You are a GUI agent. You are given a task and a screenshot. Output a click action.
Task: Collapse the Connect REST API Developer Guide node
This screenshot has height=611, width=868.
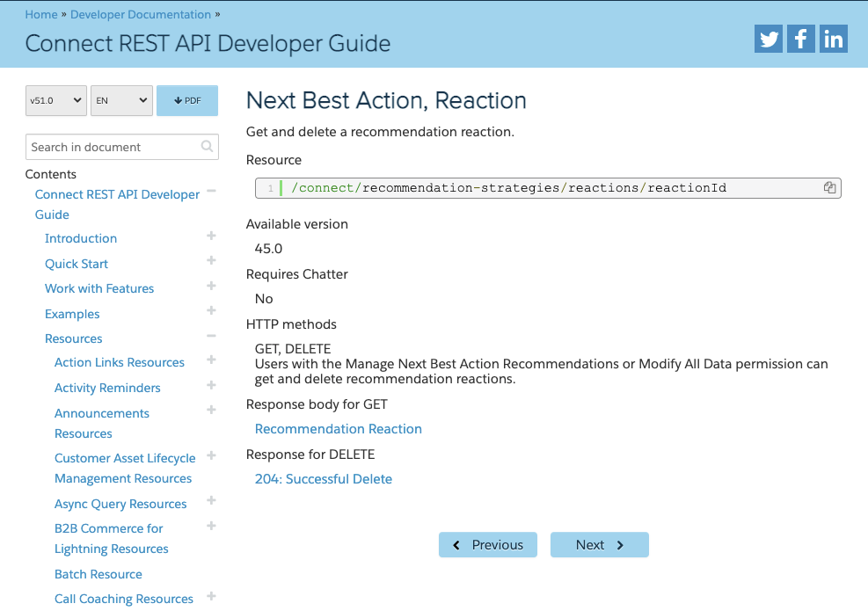tap(211, 191)
